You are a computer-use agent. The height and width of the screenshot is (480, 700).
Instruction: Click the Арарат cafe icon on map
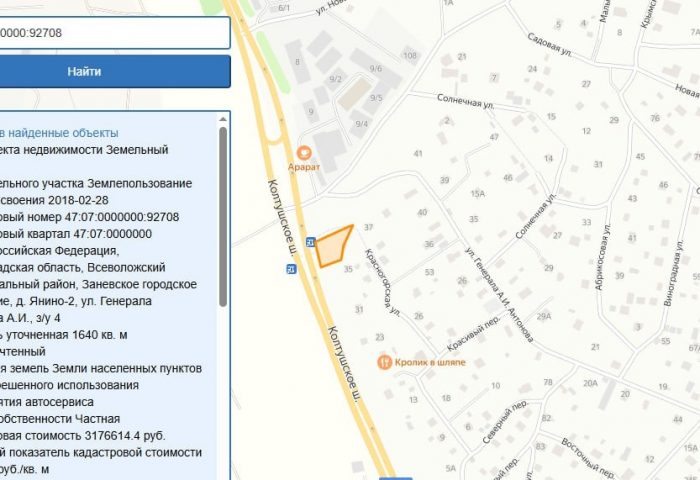tap(304, 152)
